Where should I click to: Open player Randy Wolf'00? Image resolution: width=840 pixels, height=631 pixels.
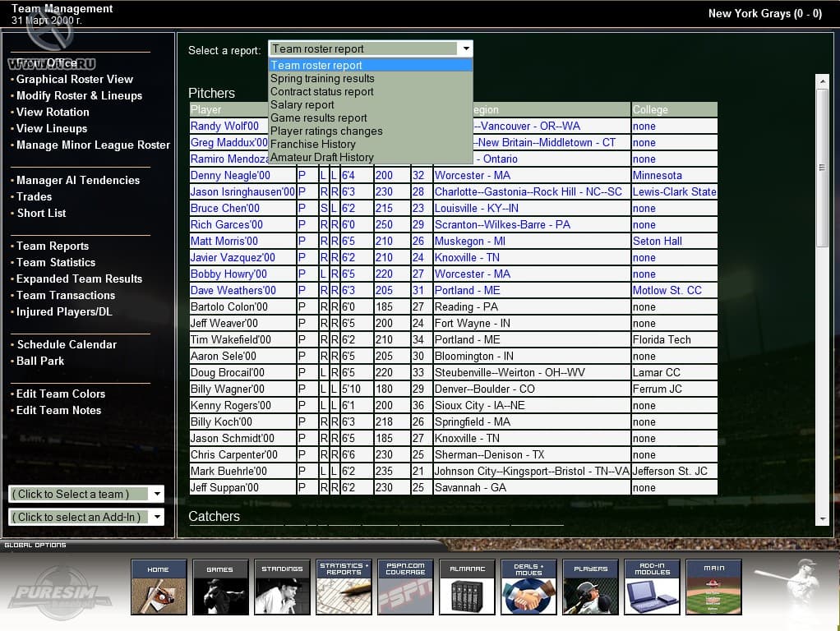(224, 127)
